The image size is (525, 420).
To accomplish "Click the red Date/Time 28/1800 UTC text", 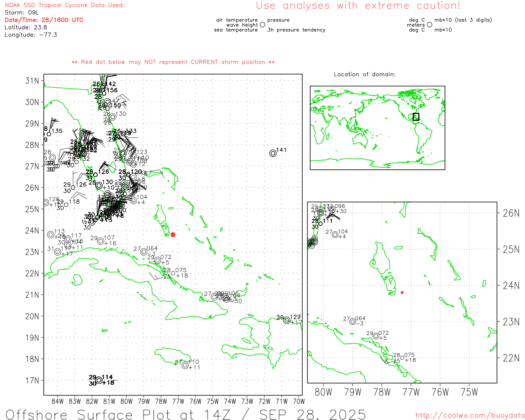I will click(44, 20).
